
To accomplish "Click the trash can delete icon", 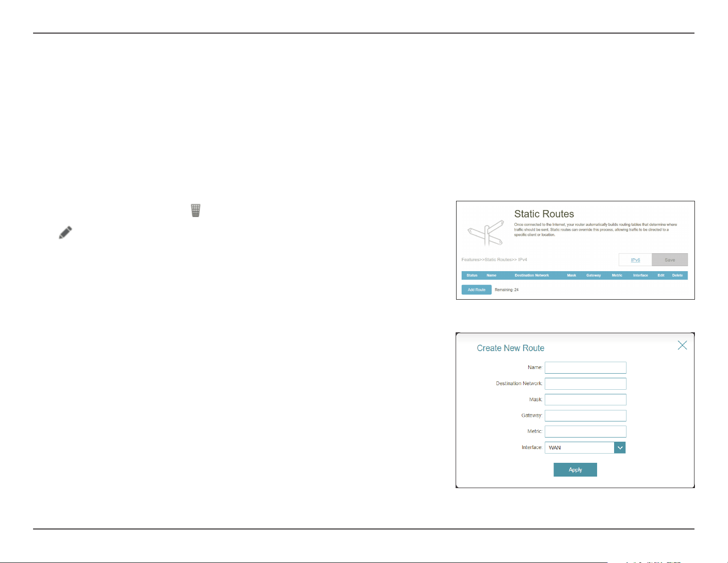I will pyautogui.click(x=196, y=210).
